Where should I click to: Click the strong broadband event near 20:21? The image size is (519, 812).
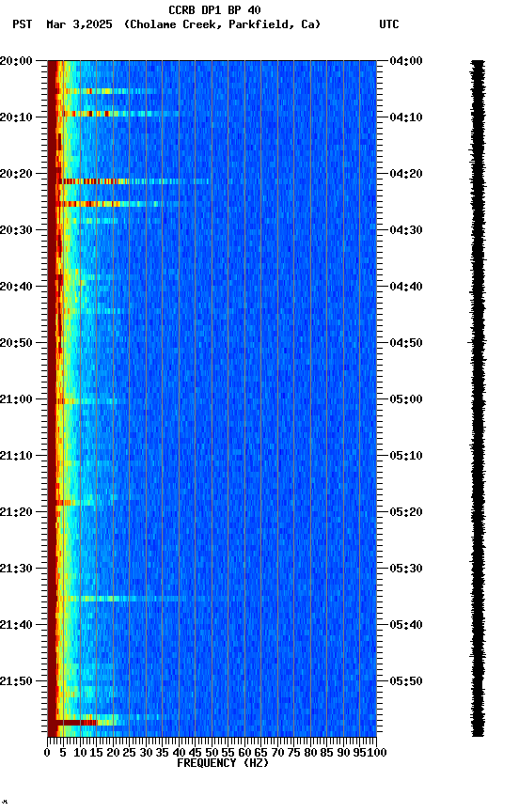(x=133, y=181)
